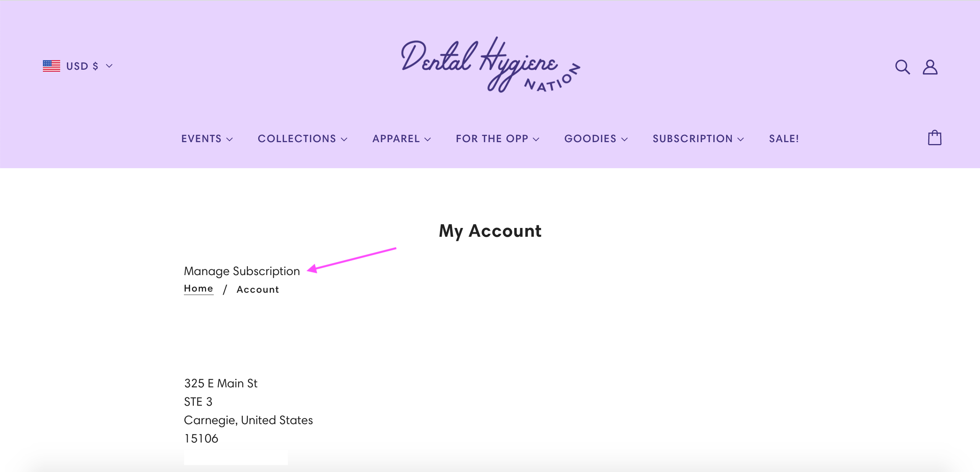Expand the Events menu chevron

click(x=229, y=139)
